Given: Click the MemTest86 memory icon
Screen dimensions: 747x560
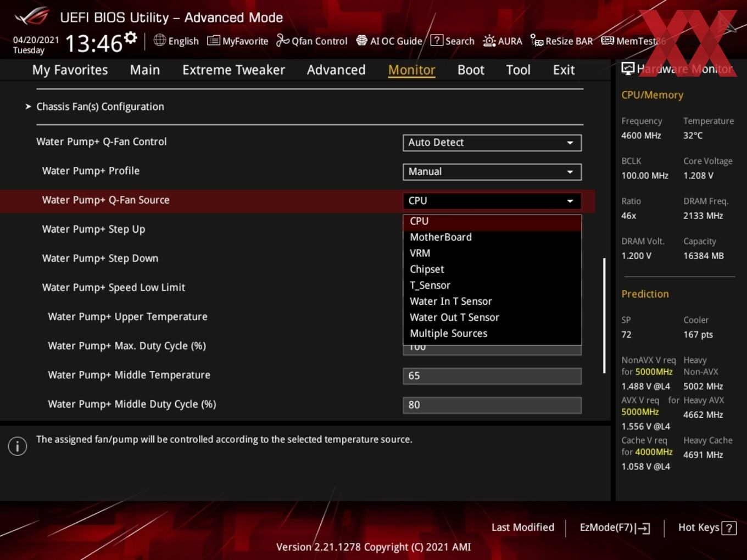Looking at the screenshot, I should tap(607, 41).
